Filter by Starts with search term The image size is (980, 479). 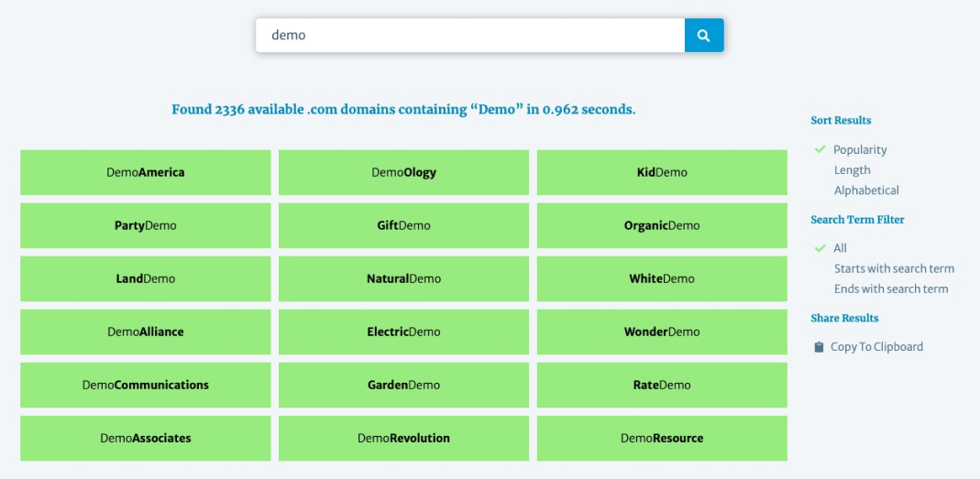pyautogui.click(x=894, y=268)
